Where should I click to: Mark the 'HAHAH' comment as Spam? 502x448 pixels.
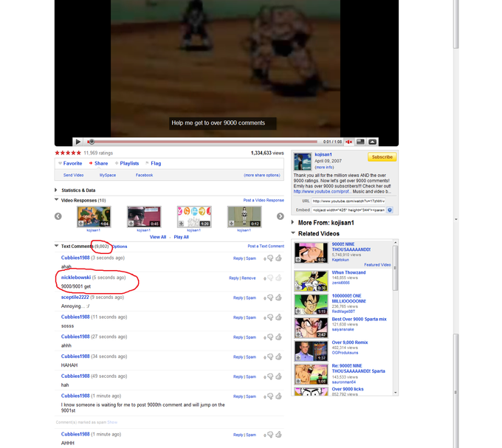pyautogui.click(x=251, y=356)
